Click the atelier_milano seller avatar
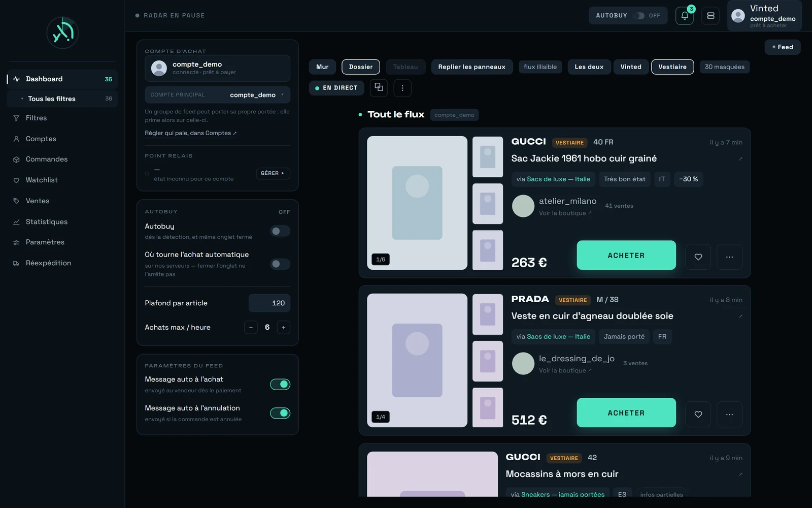Viewport: 812px width, 508px height. coord(523,206)
